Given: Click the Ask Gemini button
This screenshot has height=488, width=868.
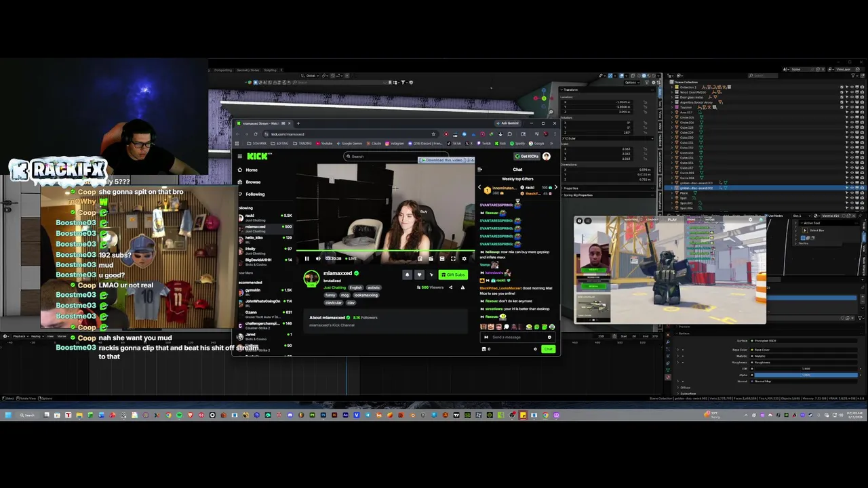Looking at the screenshot, I should (x=508, y=123).
